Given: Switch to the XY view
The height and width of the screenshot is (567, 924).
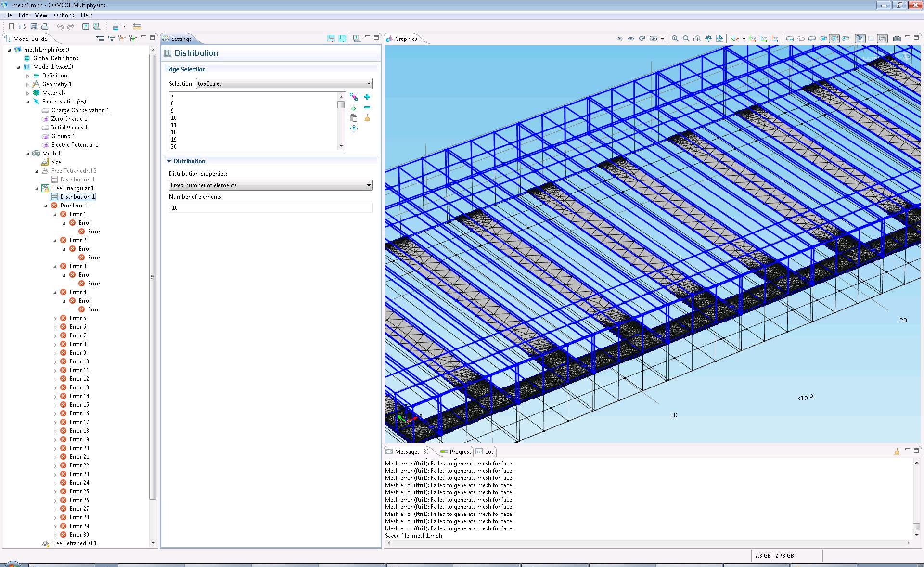Looking at the screenshot, I should click(x=753, y=39).
